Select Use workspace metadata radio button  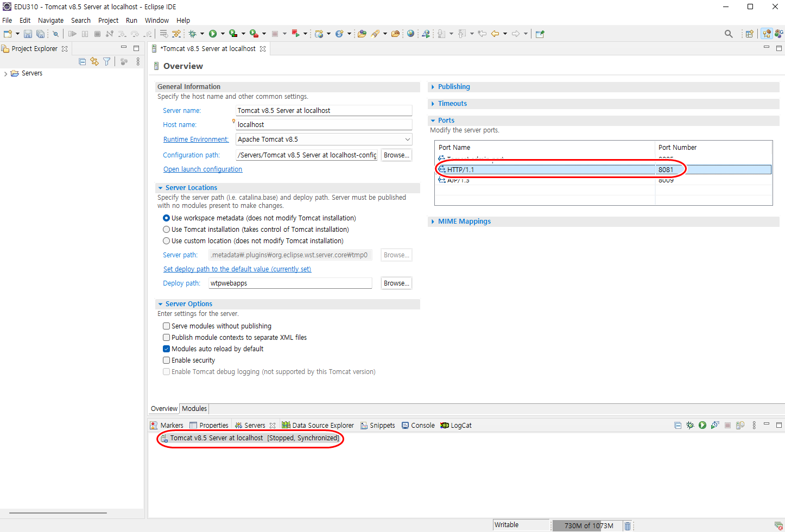tap(167, 218)
